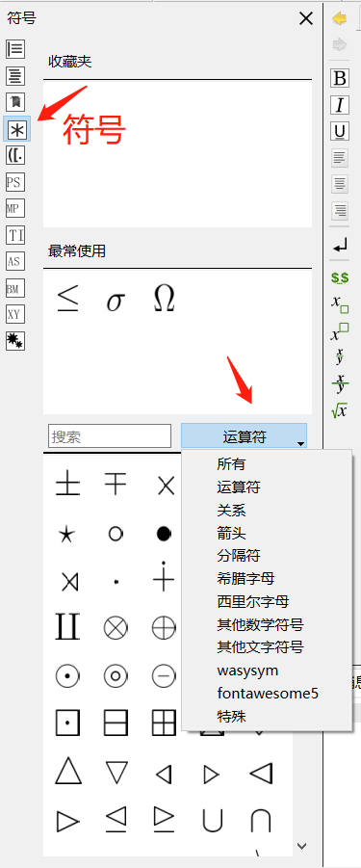Insert a new line with return arrow

(x=340, y=246)
